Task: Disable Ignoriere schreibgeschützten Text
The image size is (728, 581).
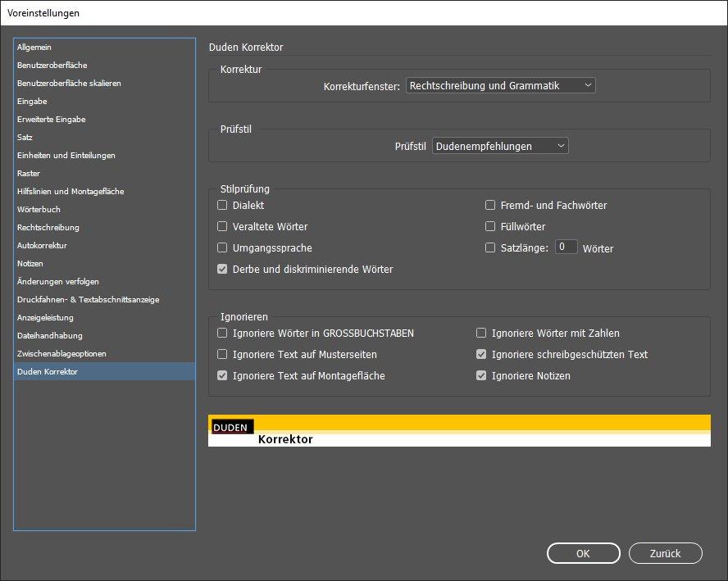Action: [481, 355]
